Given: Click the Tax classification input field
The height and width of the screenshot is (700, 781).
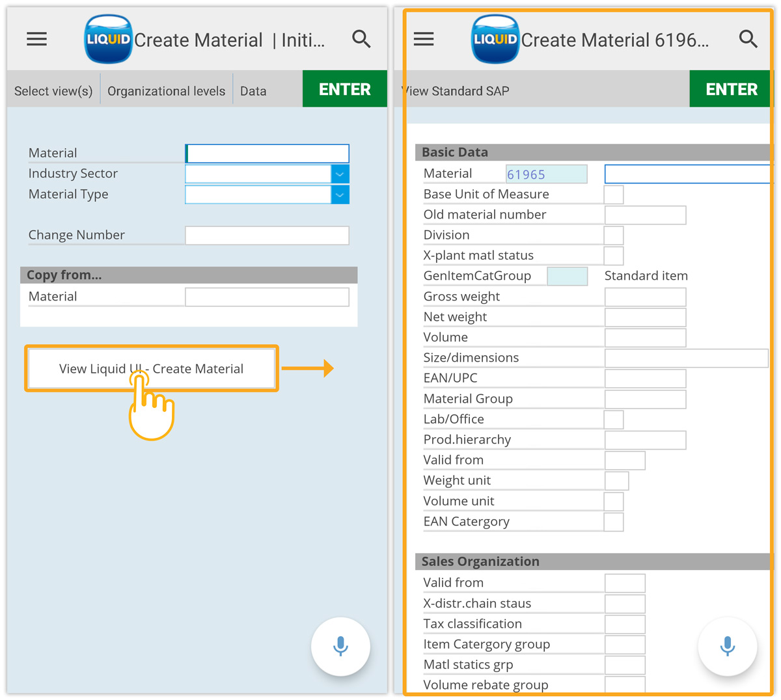Looking at the screenshot, I should click(x=625, y=625).
